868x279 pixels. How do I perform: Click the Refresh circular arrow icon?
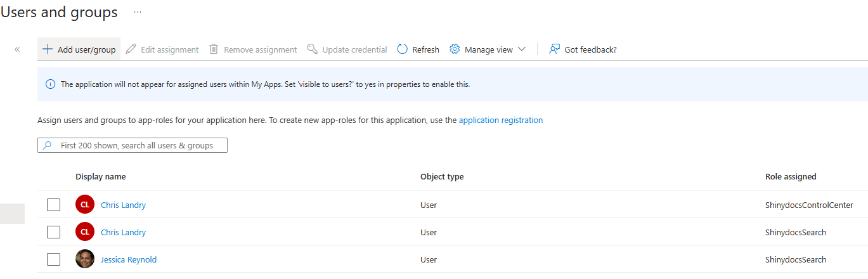[402, 49]
